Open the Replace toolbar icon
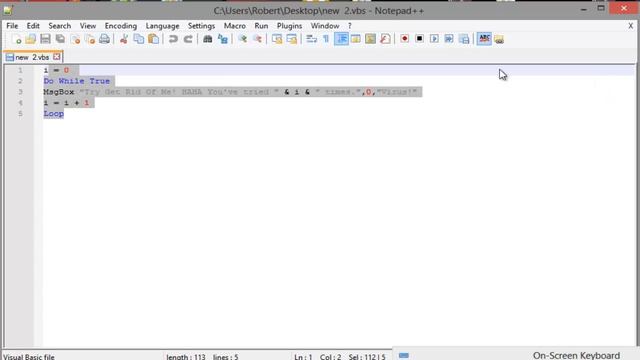The width and height of the screenshot is (640, 360). click(x=222, y=39)
